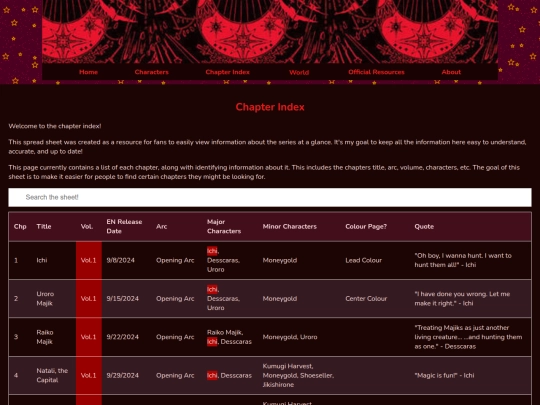The image size is (540, 405).
Task: Click the Kumugi Harvest minor characters cell in chapter 4
Action: pyautogui.click(x=298, y=375)
